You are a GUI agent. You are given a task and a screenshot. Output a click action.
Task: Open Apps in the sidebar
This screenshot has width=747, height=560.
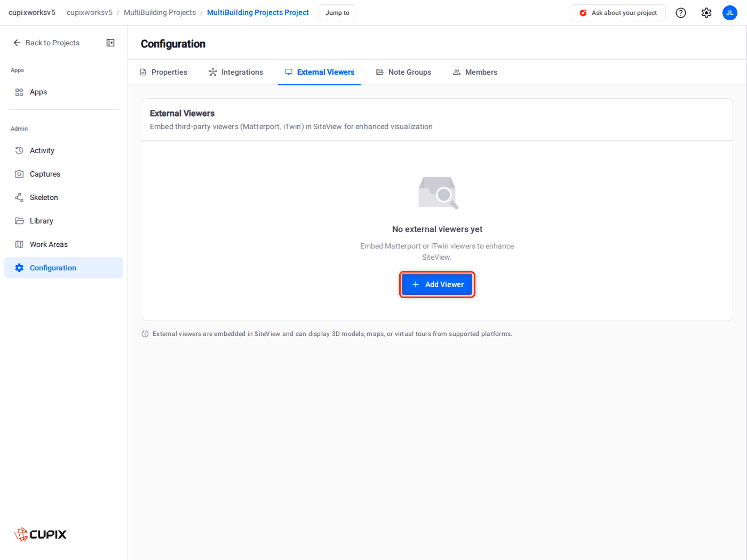coord(63,92)
